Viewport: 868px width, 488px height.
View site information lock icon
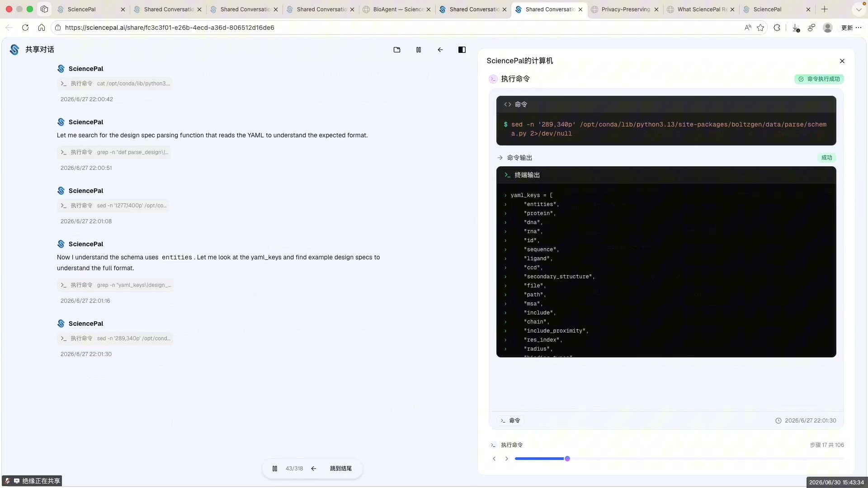click(x=58, y=28)
